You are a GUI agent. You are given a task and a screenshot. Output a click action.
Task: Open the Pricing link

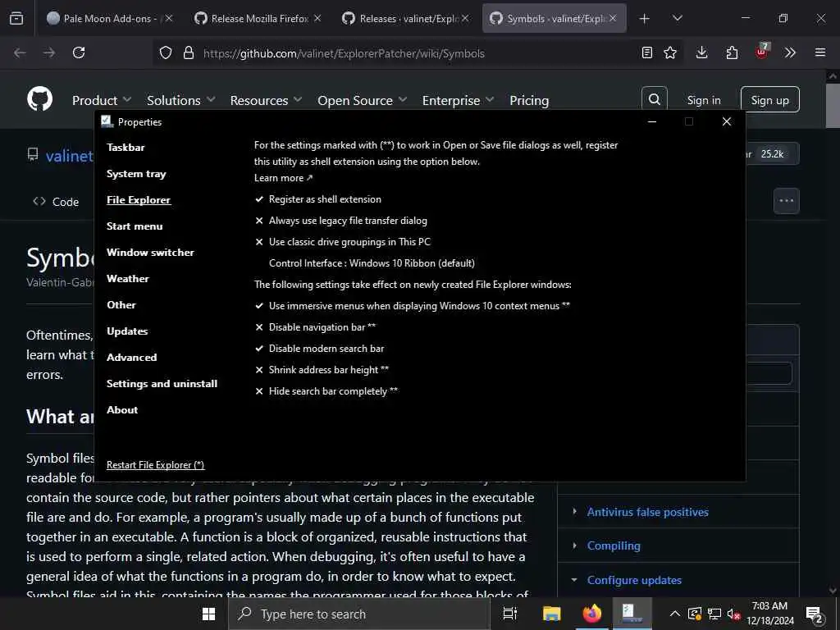coord(529,100)
